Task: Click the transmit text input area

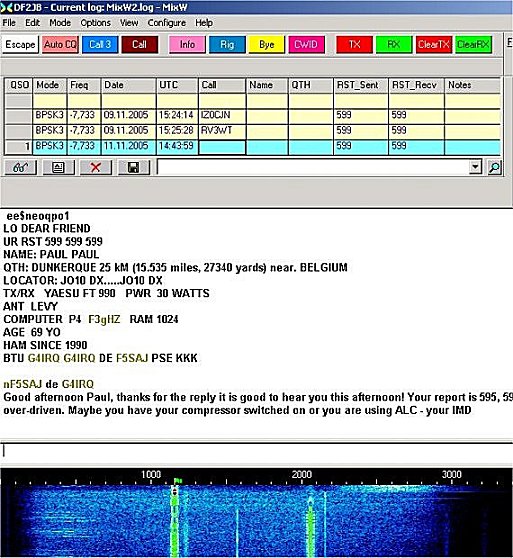Action: (x=256, y=452)
